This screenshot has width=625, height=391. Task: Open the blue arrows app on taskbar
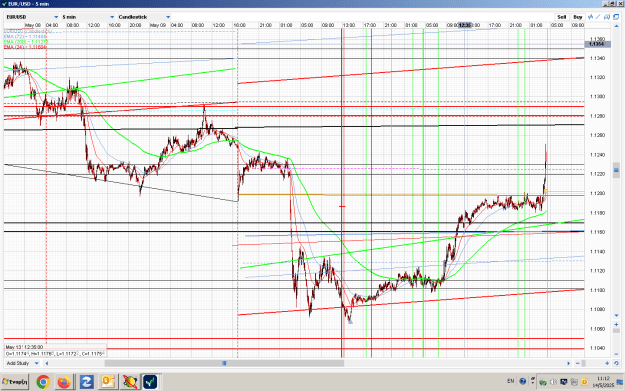(86, 381)
